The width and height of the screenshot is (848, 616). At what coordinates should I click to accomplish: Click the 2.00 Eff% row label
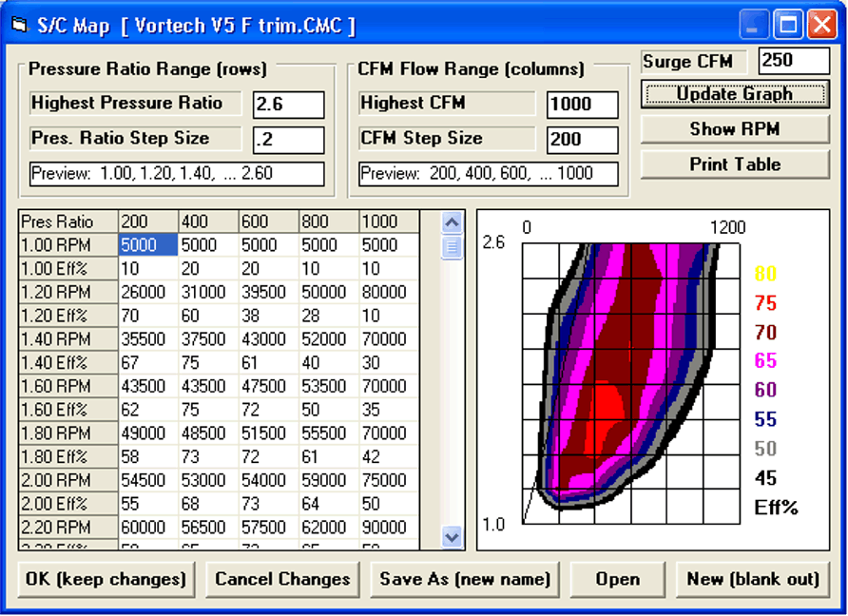tap(68, 504)
